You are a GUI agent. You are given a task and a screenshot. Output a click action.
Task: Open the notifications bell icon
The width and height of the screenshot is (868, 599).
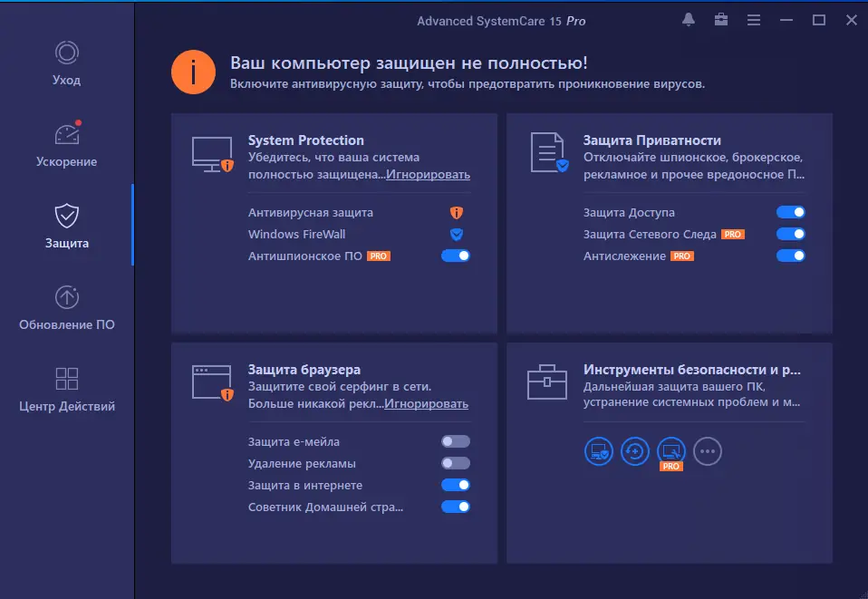tap(688, 20)
